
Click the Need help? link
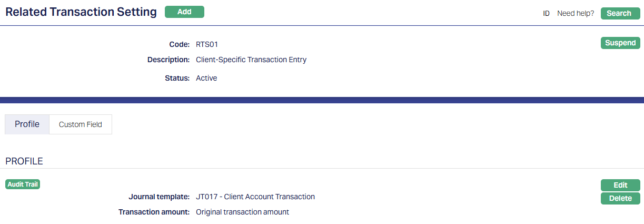pyautogui.click(x=576, y=13)
